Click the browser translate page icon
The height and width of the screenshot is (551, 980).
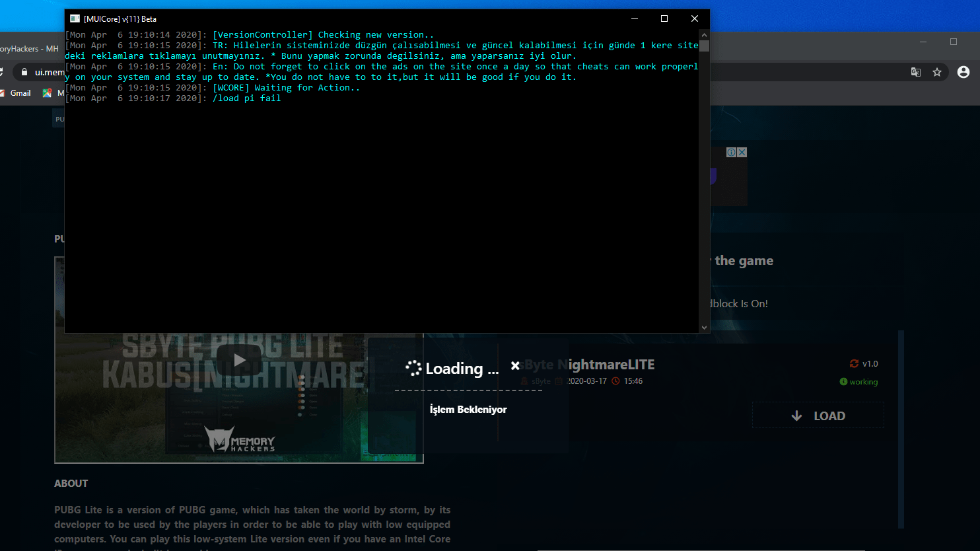916,72
